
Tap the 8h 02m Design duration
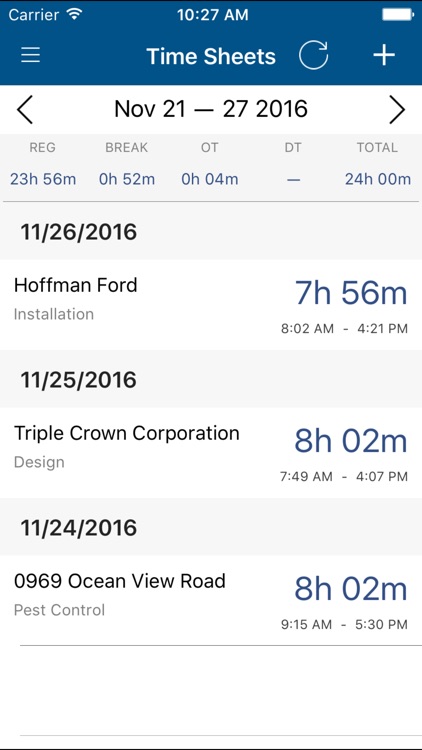click(x=351, y=441)
